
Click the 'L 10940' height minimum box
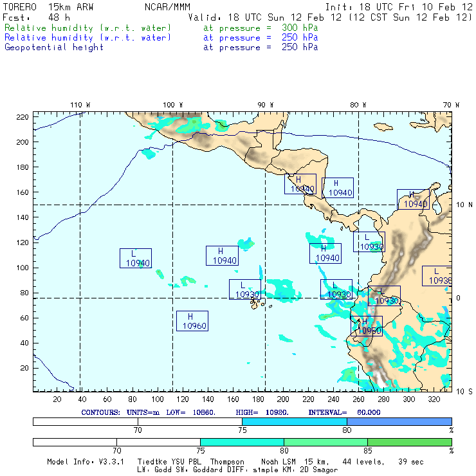pyautogui.click(x=136, y=258)
